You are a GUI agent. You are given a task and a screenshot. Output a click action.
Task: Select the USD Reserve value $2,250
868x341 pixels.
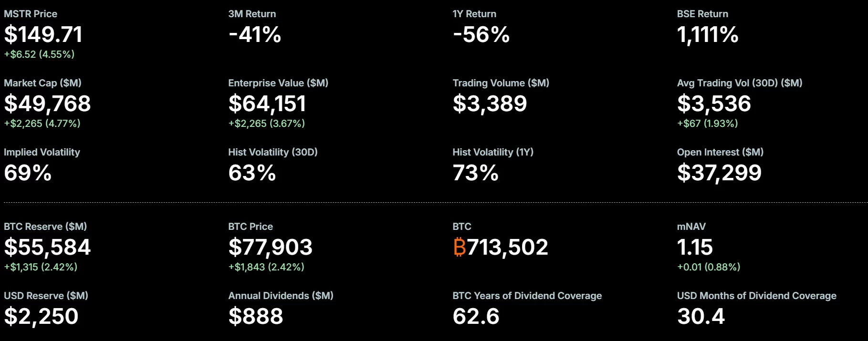(41, 316)
